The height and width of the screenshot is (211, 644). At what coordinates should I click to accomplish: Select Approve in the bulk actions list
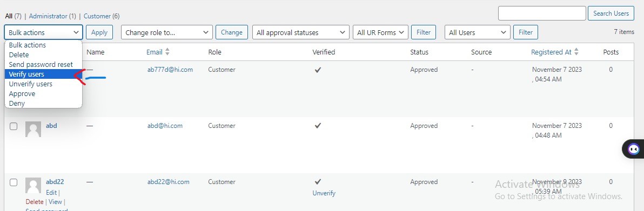pos(44,93)
